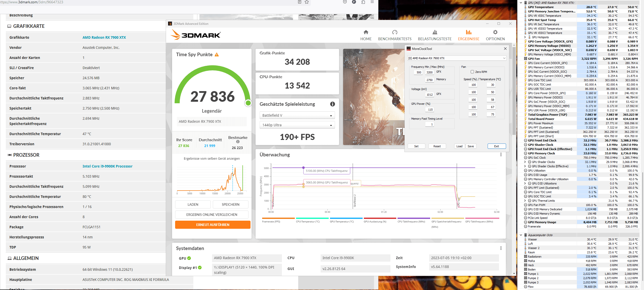644x290 pixels.
Task: Open browser extensions puzzle icon
Action: (x=363, y=2)
